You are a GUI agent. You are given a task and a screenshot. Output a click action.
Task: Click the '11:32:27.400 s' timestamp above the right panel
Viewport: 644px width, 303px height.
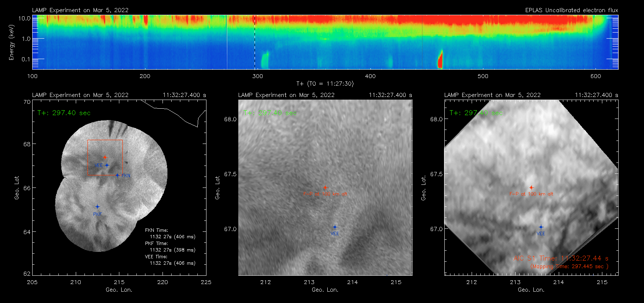click(597, 95)
